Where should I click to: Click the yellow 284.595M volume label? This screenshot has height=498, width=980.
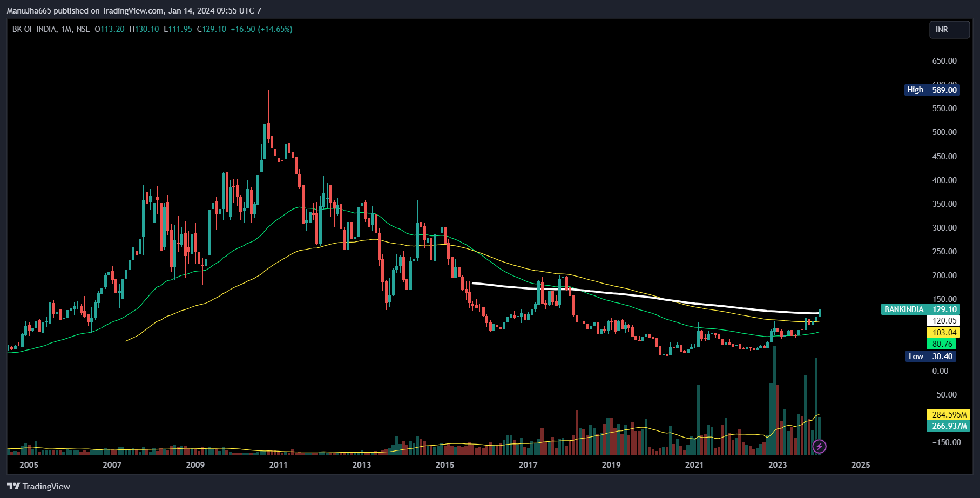click(x=949, y=414)
